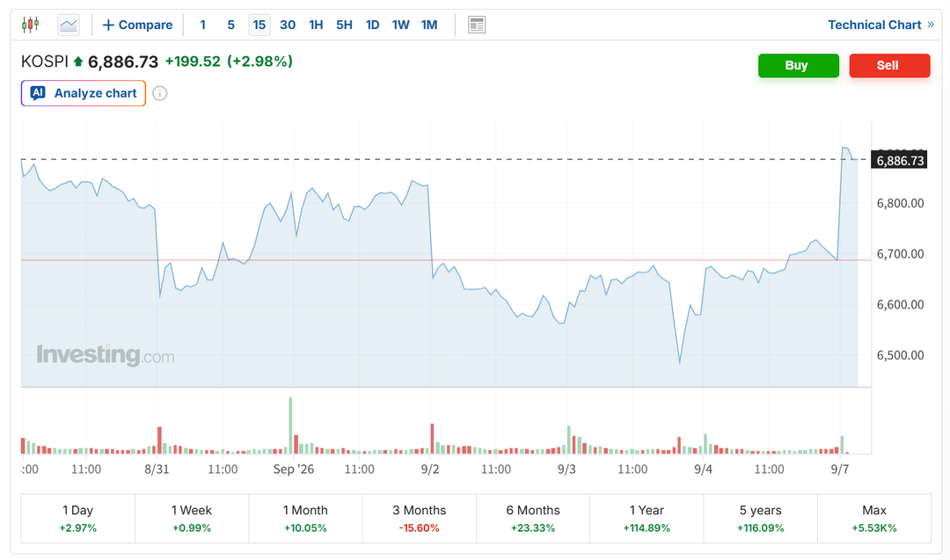Open the news overlay icon in toolbar
950x560 pixels.
(477, 25)
